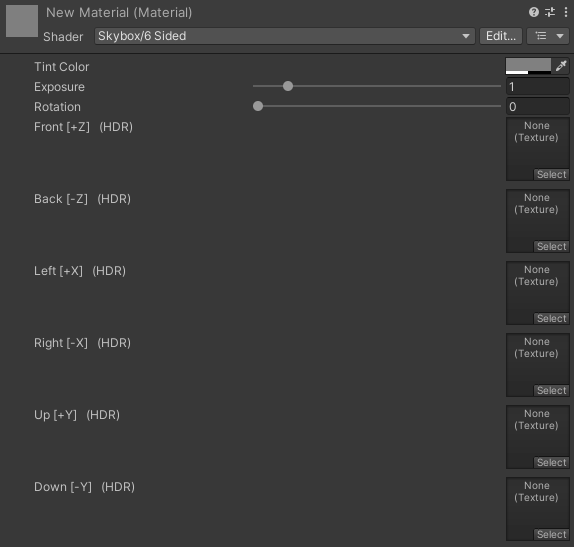This screenshot has height=547, width=574.
Task: Pick a tint color with the eyedropper
Action: (x=561, y=66)
